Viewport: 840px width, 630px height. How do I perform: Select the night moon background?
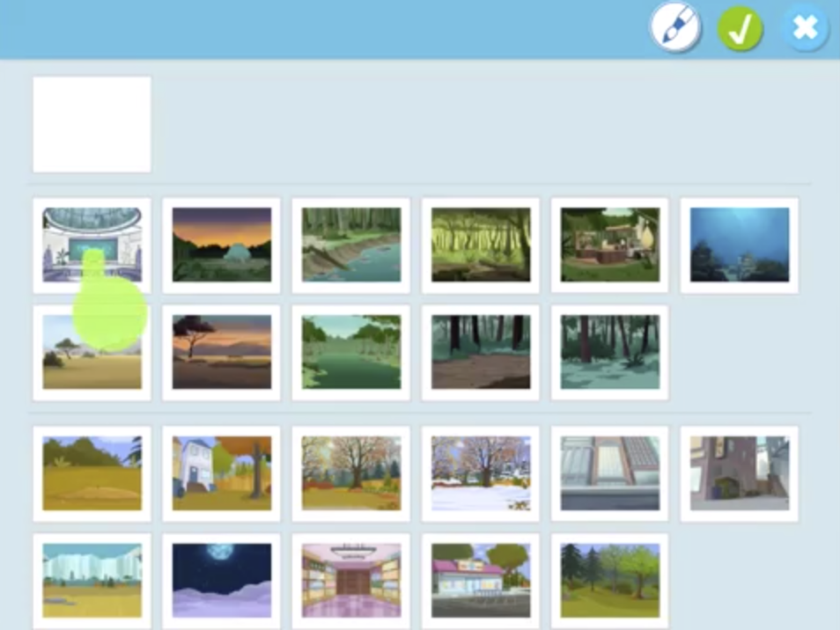pyautogui.click(x=221, y=580)
